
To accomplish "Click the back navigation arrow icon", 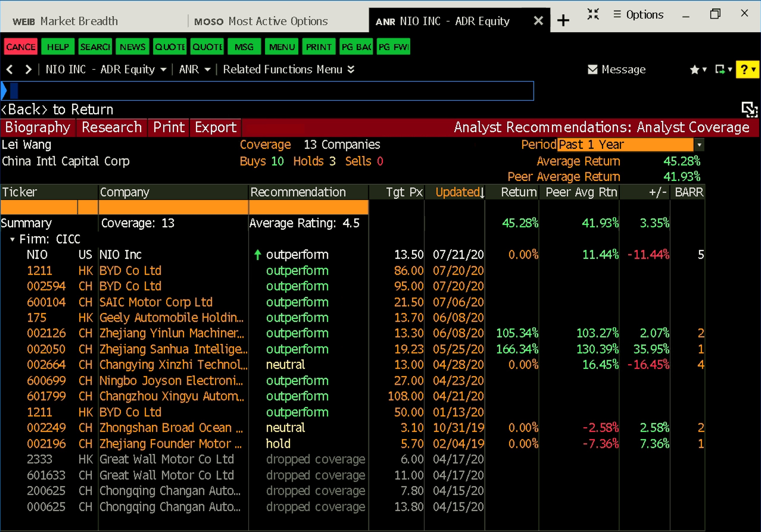I will pos(10,70).
